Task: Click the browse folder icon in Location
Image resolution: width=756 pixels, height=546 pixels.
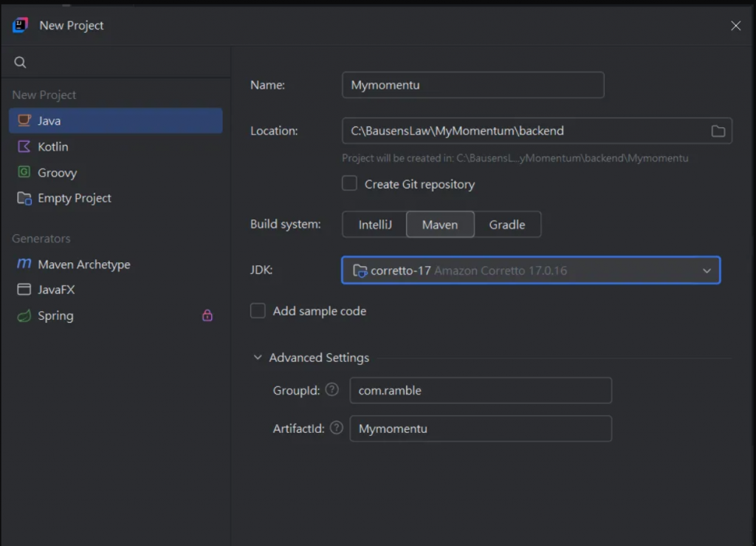Action: (x=718, y=131)
